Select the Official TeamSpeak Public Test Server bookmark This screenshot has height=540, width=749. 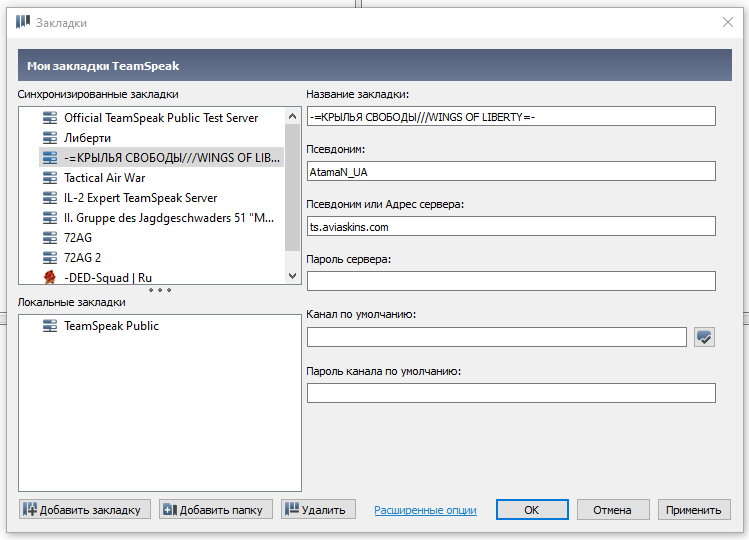161,118
